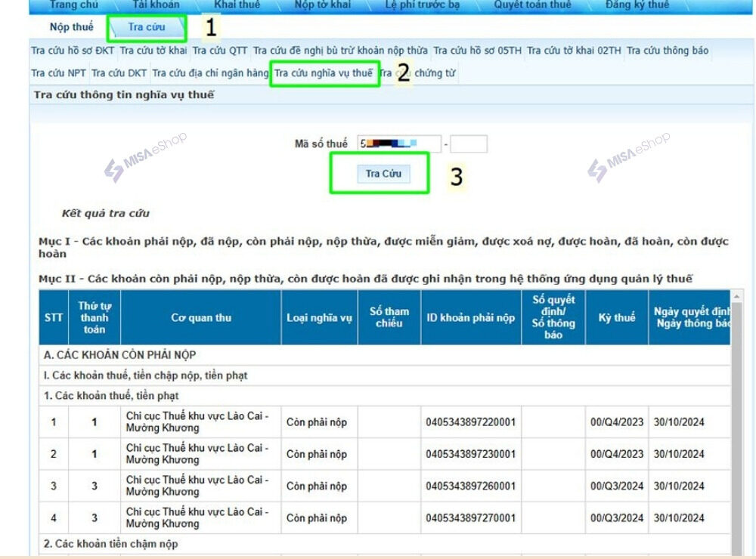The height and width of the screenshot is (559, 756).
Task: Select the Lệ phí trước bạ menu
Action: [422, 5]
